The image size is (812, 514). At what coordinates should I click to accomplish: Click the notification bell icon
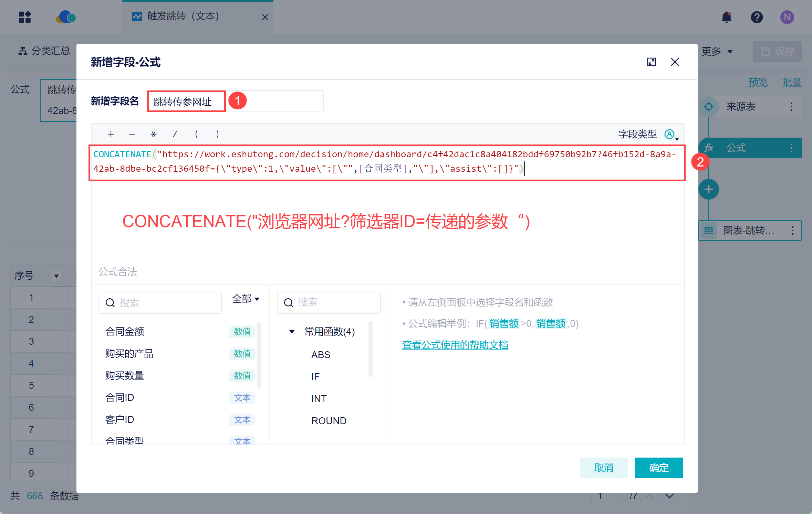click(x=726, y=17)
